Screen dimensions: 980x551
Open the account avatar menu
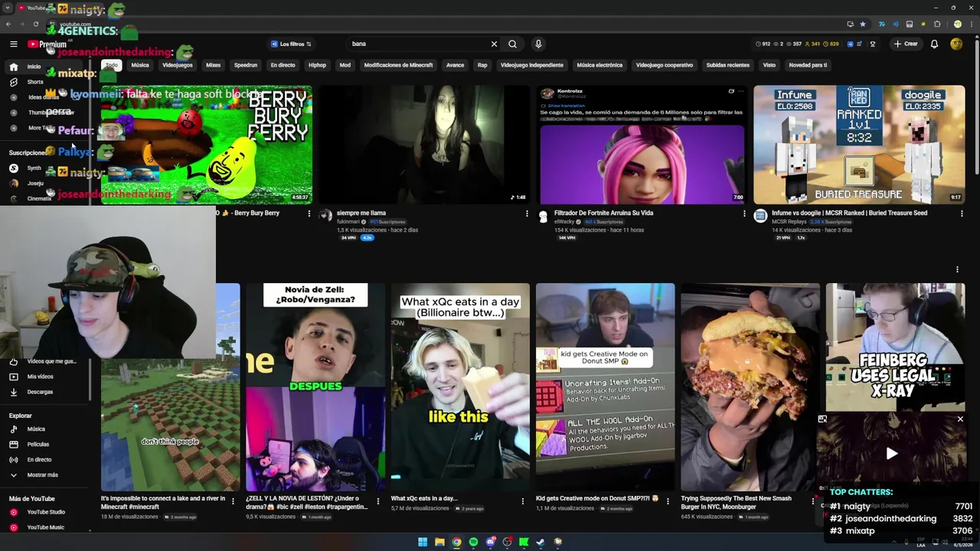pos(956,44)
